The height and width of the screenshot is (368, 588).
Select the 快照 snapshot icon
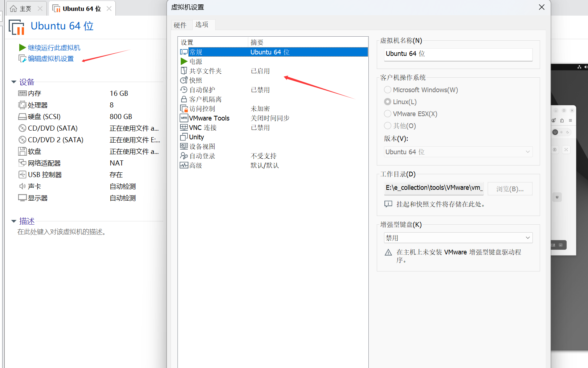(x=184, y=81)
